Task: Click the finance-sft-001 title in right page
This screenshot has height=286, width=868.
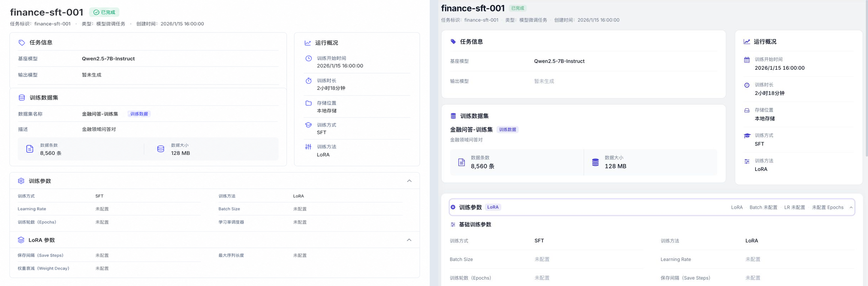Action: tap(473, 8)
